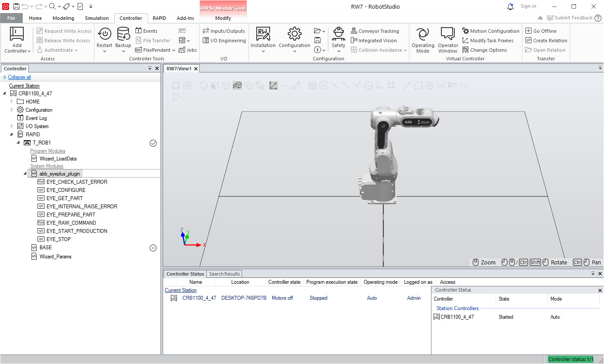Toggle the minus circle beside BASE module

point(153,248)
